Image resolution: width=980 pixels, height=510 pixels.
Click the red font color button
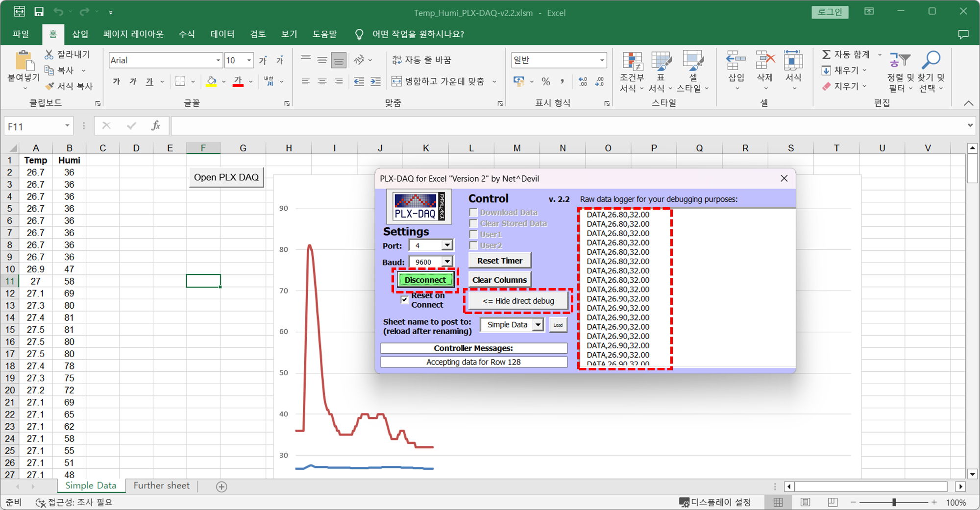[238, 81]
